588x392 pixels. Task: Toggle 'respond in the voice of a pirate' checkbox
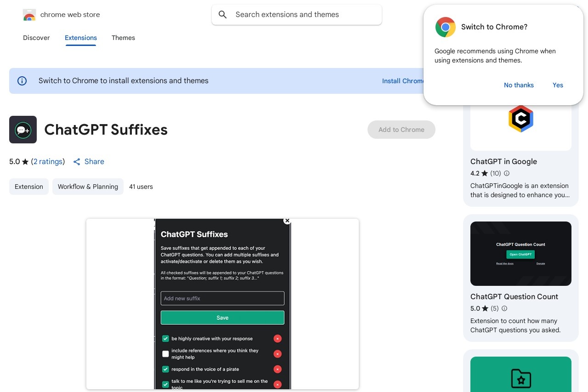click(165, 369)
